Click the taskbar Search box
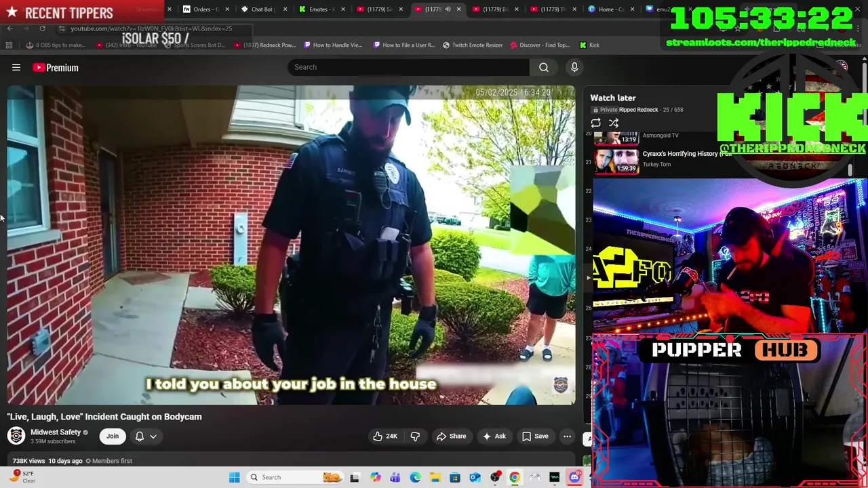868x488 pixels. 295,477
